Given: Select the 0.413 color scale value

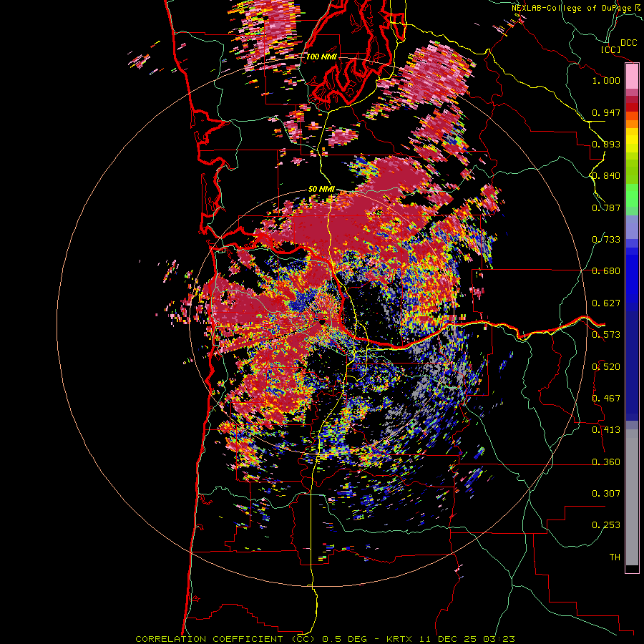Looking at the screenshot, I should [606, 430].
